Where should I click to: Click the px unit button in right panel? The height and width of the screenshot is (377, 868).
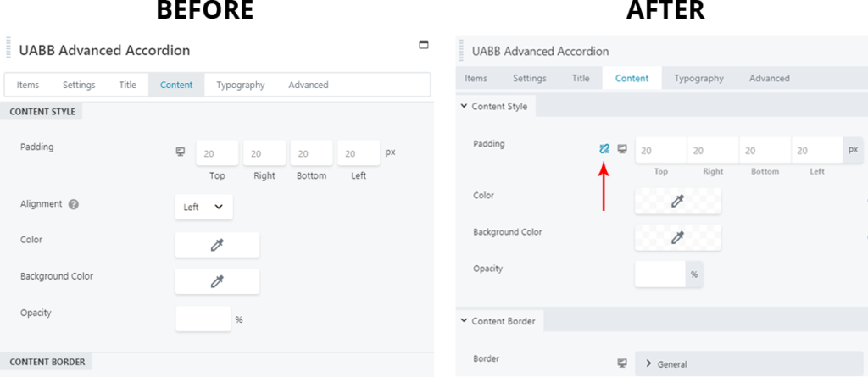(x=853, y=149)
